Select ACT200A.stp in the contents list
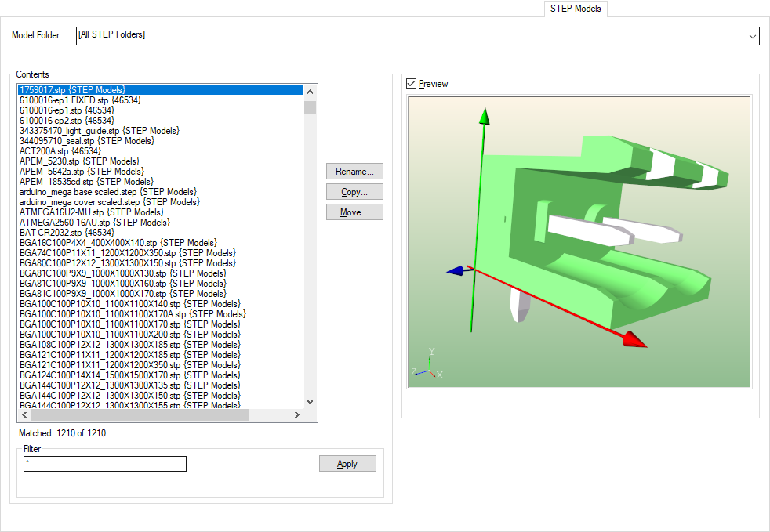 60,151
